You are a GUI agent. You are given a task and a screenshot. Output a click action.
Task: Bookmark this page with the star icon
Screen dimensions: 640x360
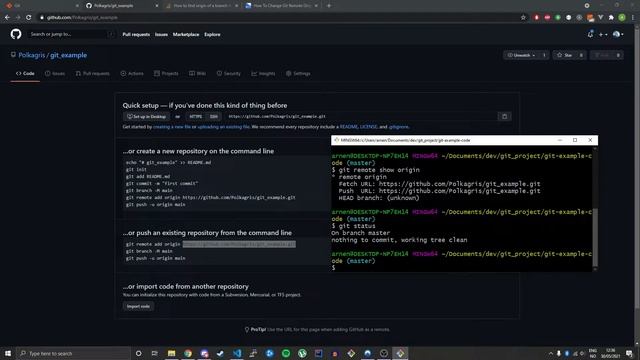[523, 18]
